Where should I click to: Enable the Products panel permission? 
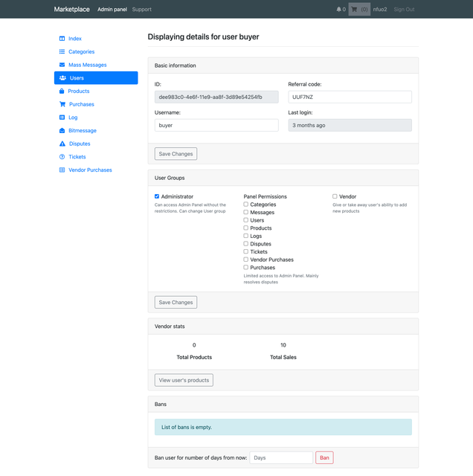(245, 228)
